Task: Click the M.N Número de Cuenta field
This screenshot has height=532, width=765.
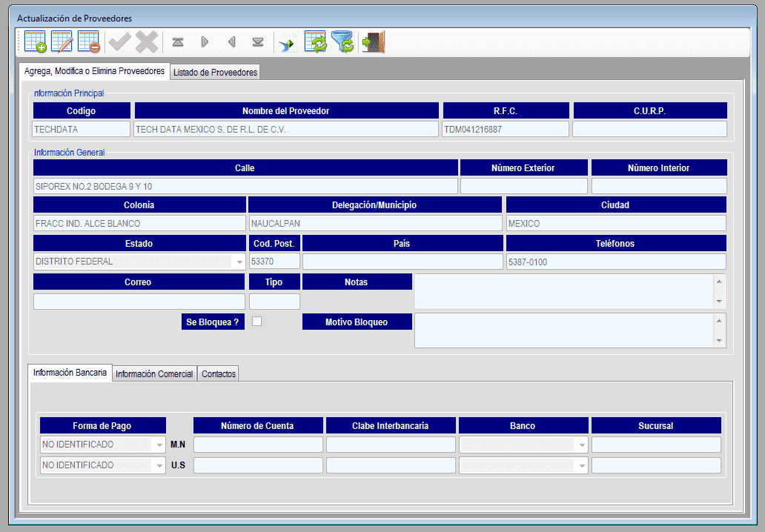Action: tap(258, 445)
